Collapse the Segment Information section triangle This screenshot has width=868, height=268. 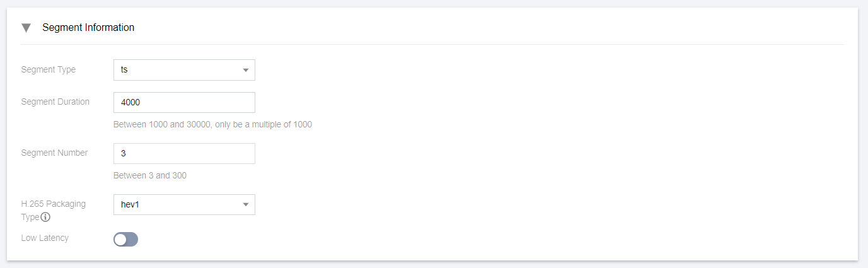(x=26, y=28)
